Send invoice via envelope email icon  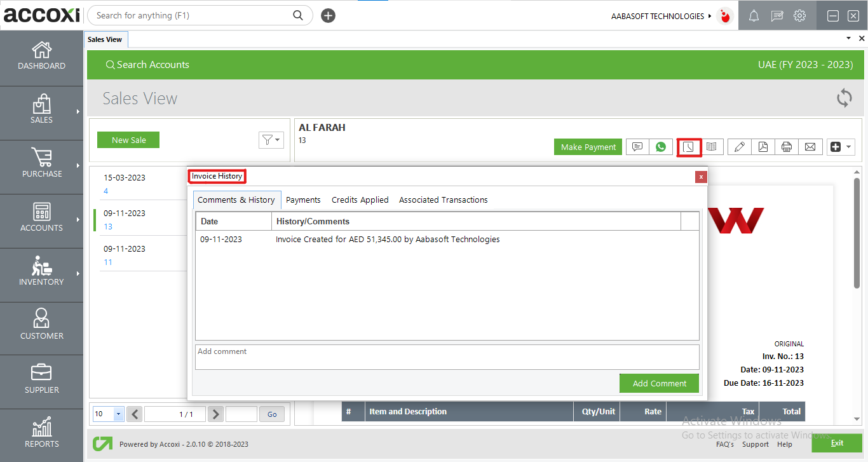coord(810,147)
